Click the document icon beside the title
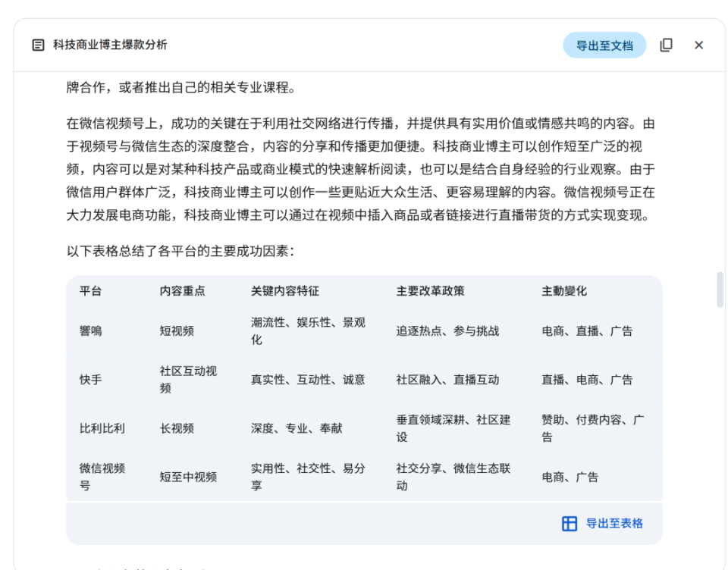728x570 pixels. coord(38,45)
